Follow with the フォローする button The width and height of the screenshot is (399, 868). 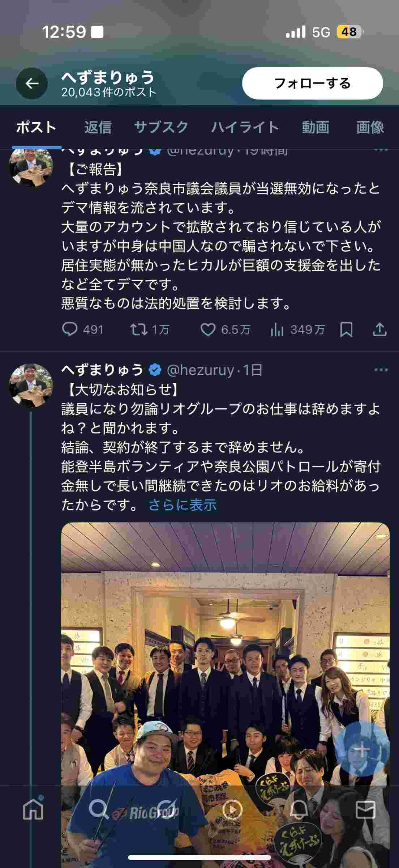click(312, 83)
